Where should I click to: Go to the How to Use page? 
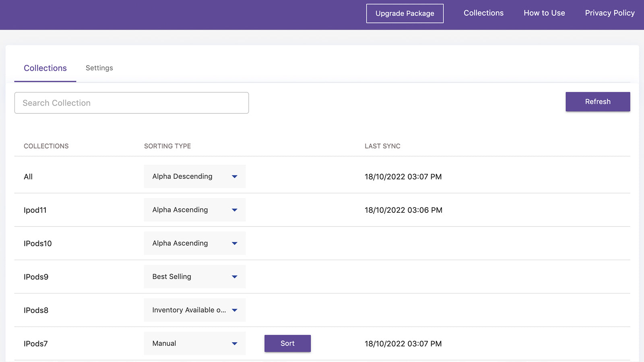pyautogui.click(x=544, y=13)
